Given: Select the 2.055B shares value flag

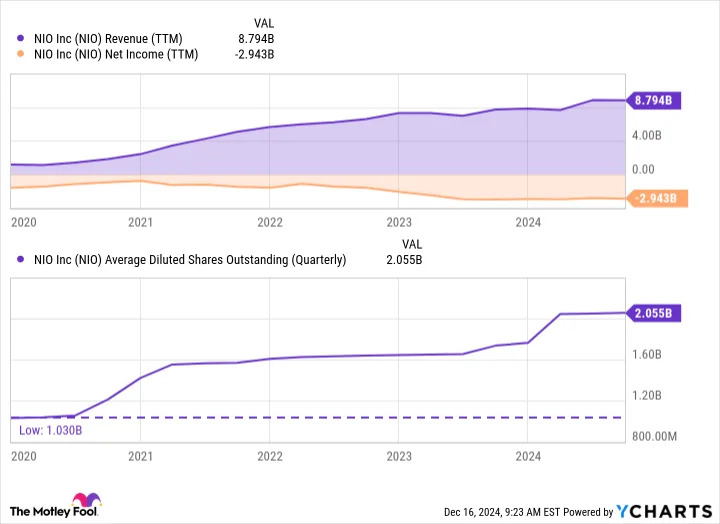Looking at the screenshot, I should point(653,313).
